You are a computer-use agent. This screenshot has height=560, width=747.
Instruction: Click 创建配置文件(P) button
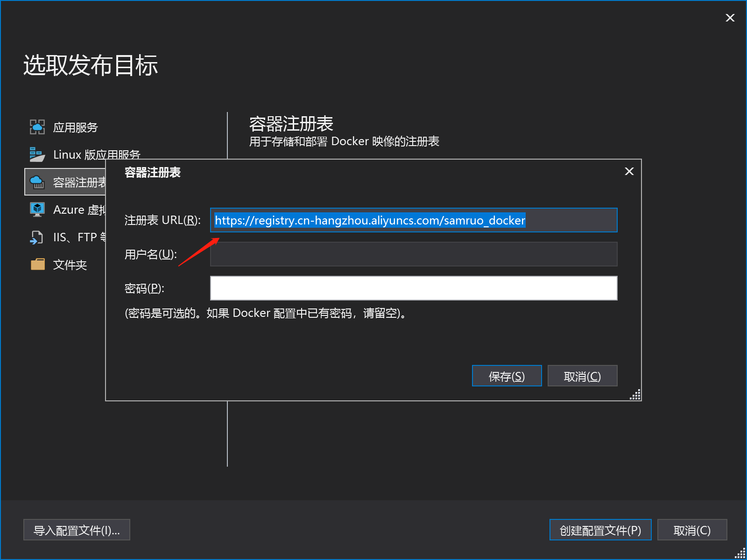[600, 530]
